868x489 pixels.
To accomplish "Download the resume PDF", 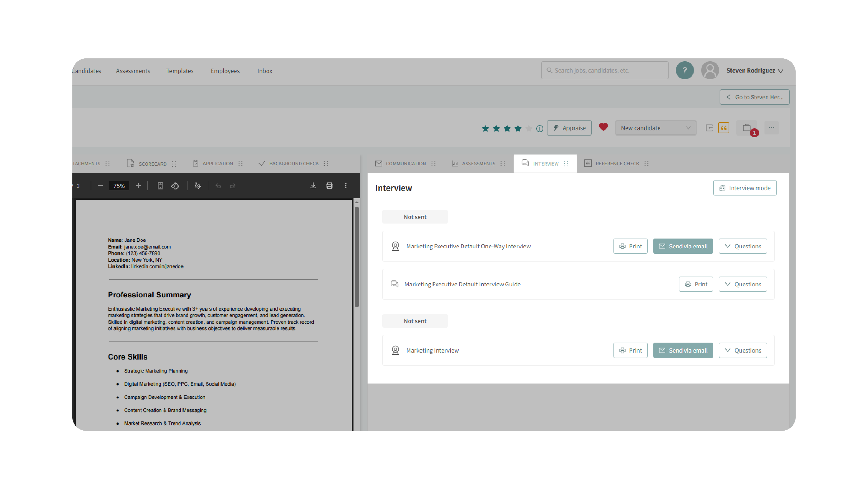I will coord(313,186).
